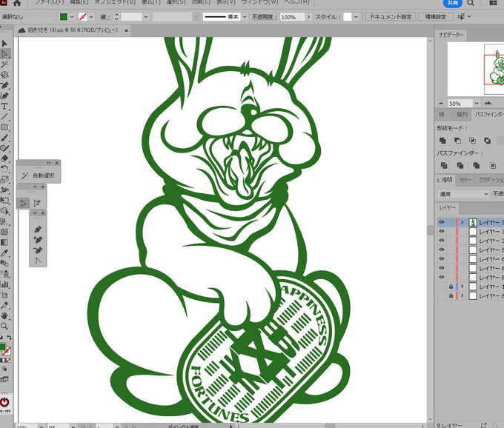Image resolution: width=504 pixels, height=428 pixels.
Task: Click the 不透明度 100% opacity field
Action: [292, 17]
